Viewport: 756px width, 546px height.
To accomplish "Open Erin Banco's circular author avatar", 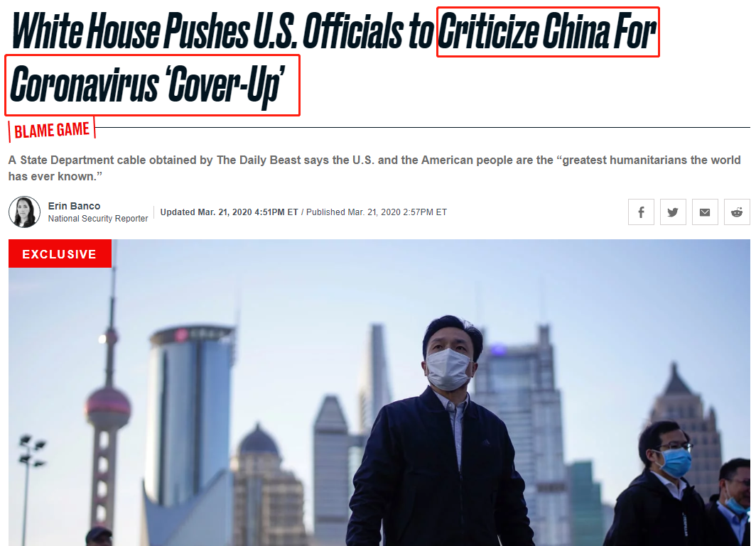I will (x=24, y=212).
